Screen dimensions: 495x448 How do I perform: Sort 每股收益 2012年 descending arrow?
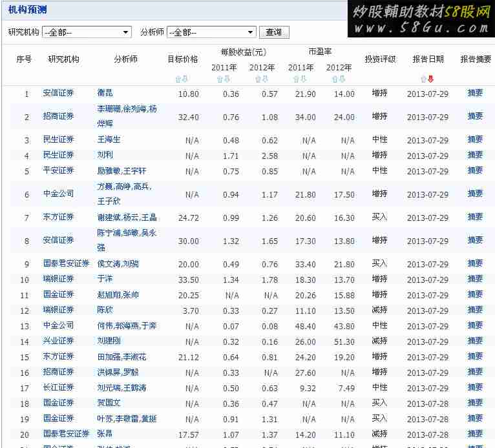[x=265, y=79]
